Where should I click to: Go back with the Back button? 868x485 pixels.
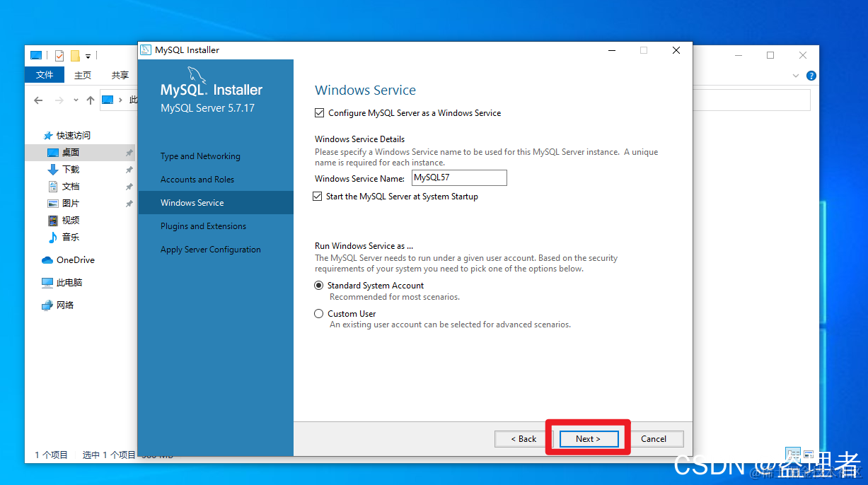(524, 438)
